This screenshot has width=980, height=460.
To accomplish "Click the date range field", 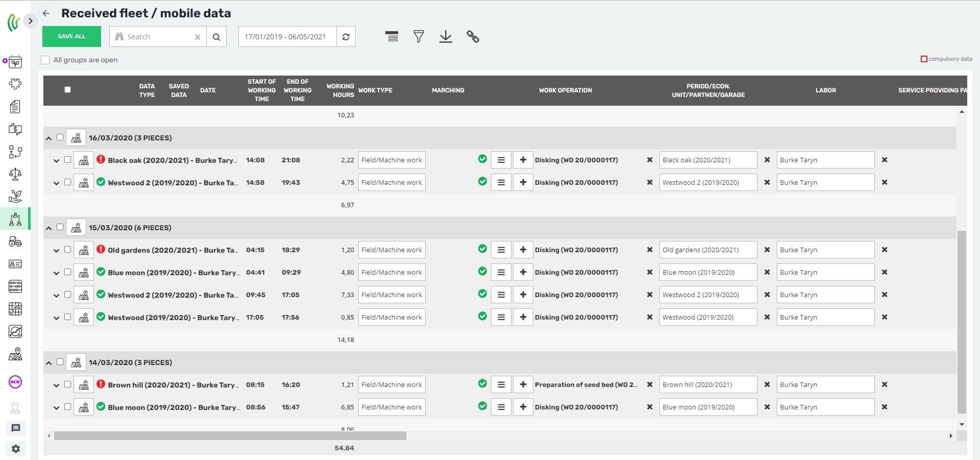I will [286, 36].
